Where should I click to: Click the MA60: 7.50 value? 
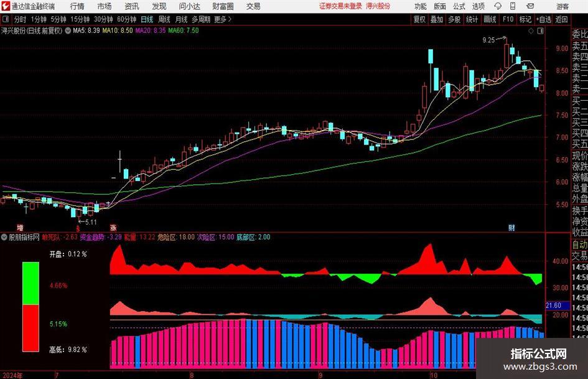[x=184, y=30]
